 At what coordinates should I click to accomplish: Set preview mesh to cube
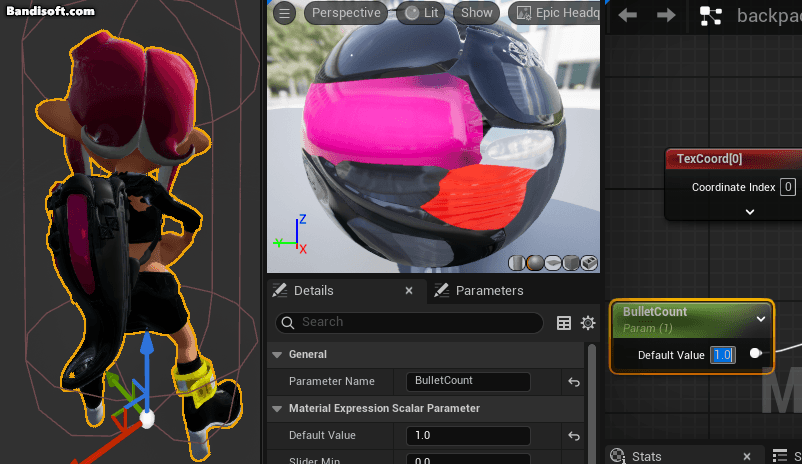[571, 263]
